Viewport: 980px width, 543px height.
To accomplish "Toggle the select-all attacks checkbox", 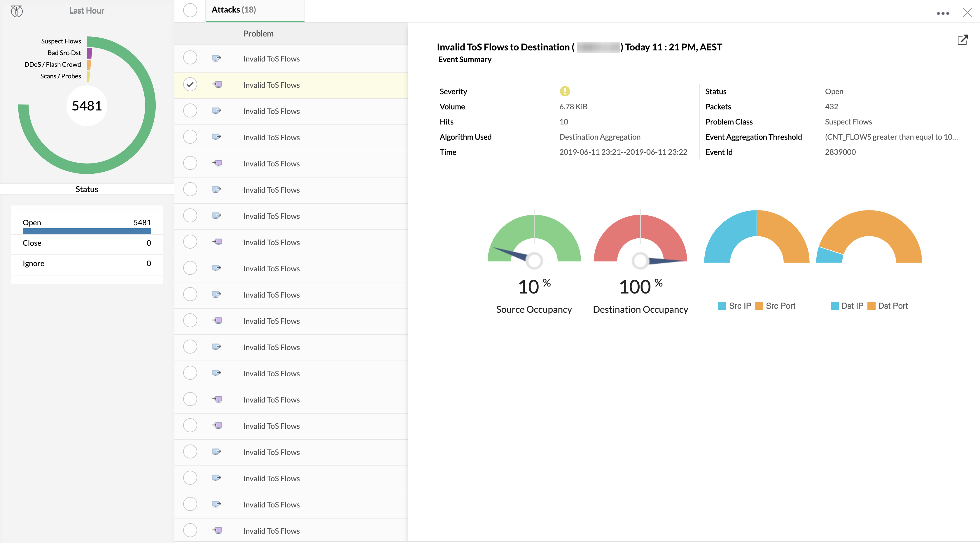I will (190, 10).
